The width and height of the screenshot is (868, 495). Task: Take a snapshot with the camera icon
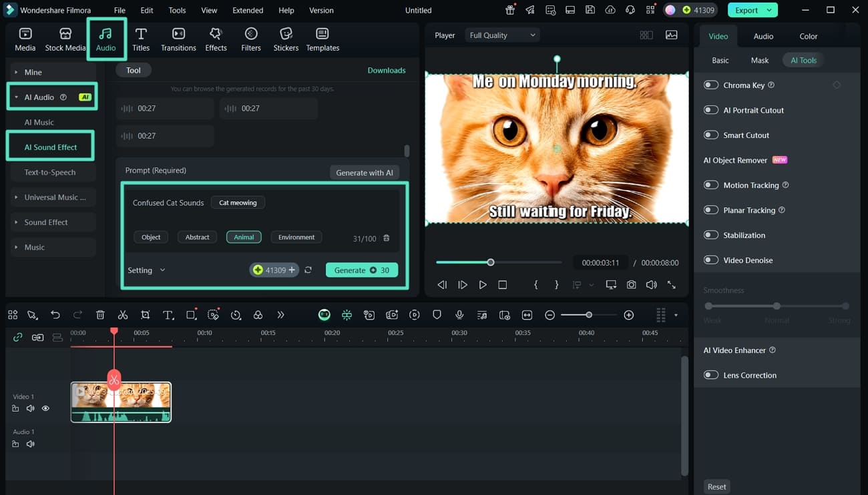631,285
